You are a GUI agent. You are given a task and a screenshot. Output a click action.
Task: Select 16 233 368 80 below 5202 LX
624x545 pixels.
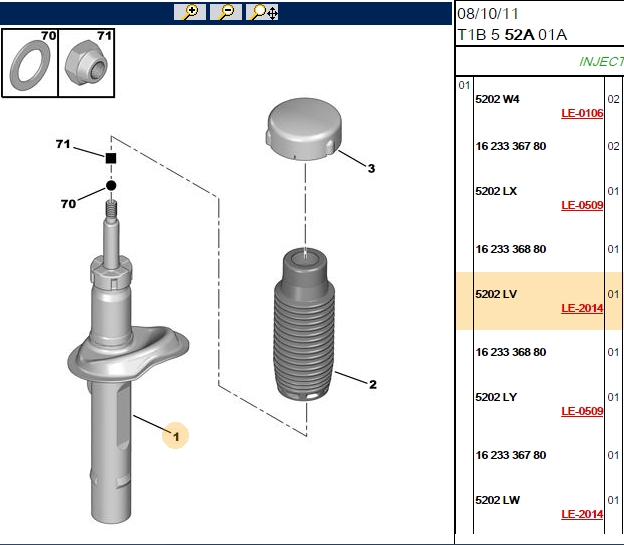point(511,249)
